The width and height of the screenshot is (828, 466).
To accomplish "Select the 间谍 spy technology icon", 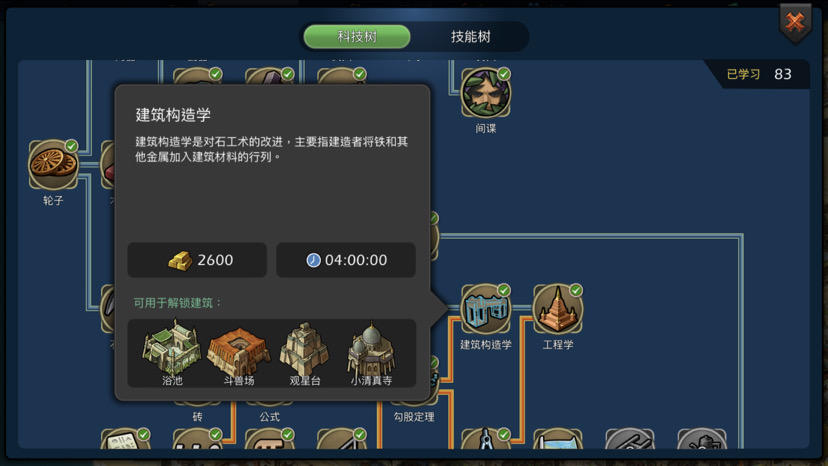I will [485, 93].
